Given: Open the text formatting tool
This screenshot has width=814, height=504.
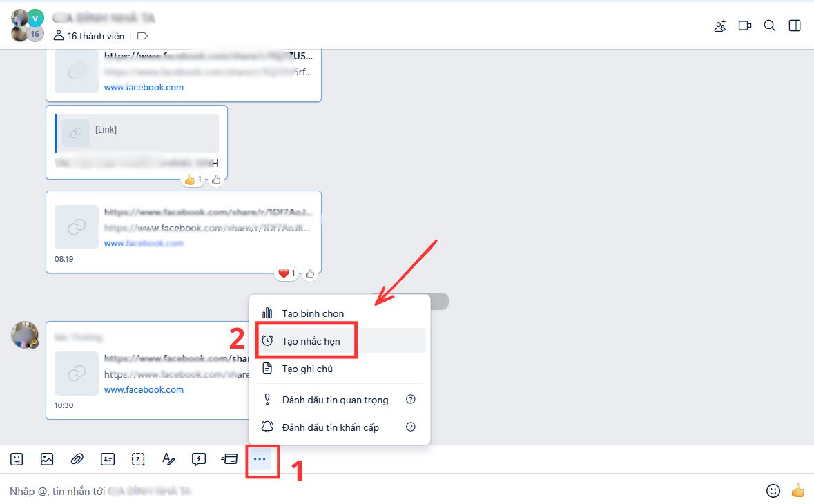Looking at the screenshot, I should (168, 458).
